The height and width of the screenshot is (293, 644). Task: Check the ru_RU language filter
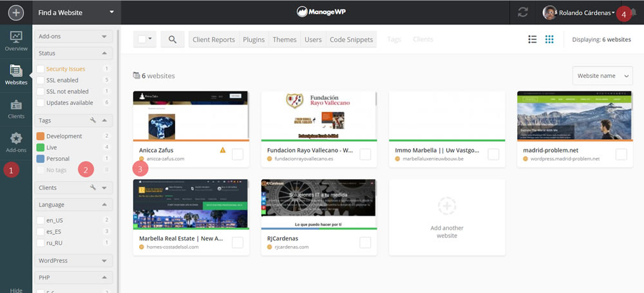tap(40, 243)
